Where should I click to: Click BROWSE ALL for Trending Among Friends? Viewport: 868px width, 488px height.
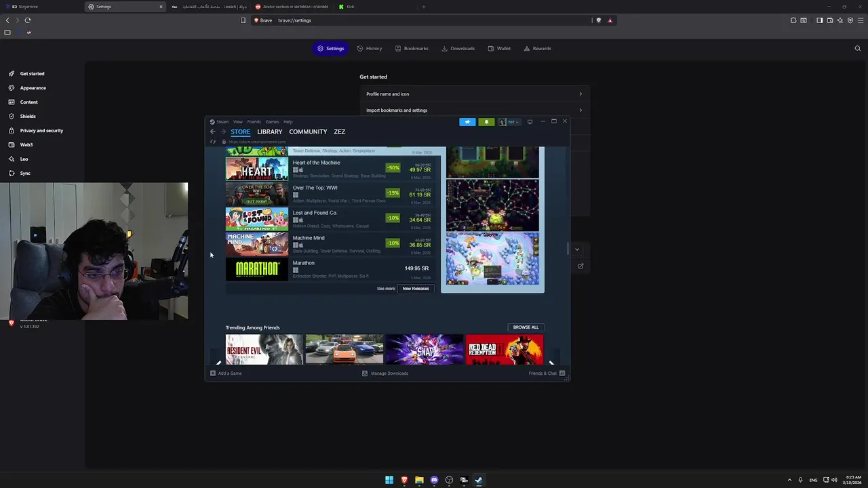pyautogui.click(x=526, y=327)
